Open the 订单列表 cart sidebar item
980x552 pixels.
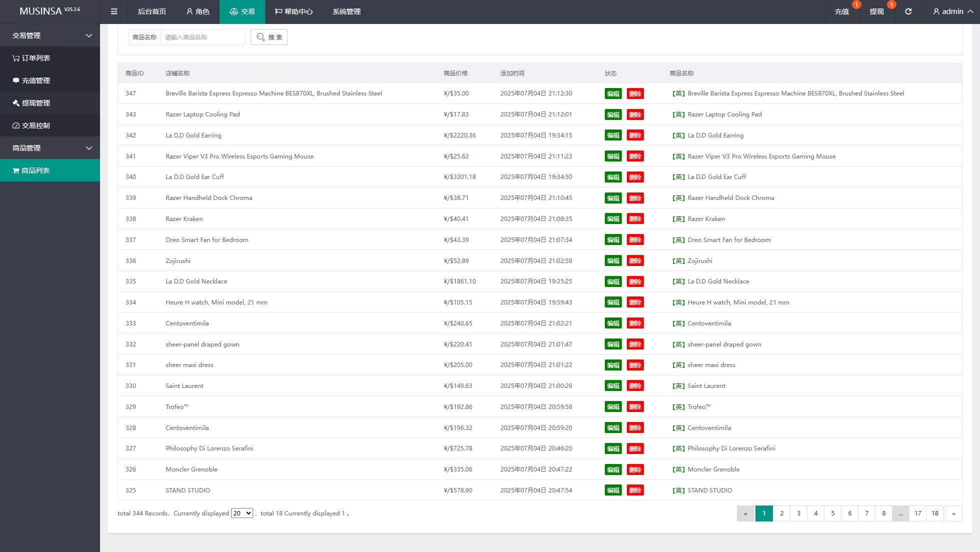32,58
